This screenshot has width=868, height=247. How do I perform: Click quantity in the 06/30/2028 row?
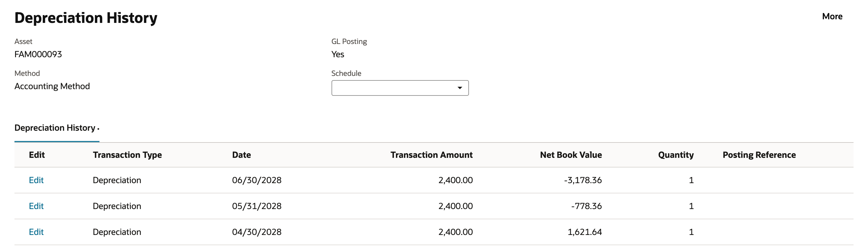click(x=691, y=180)
